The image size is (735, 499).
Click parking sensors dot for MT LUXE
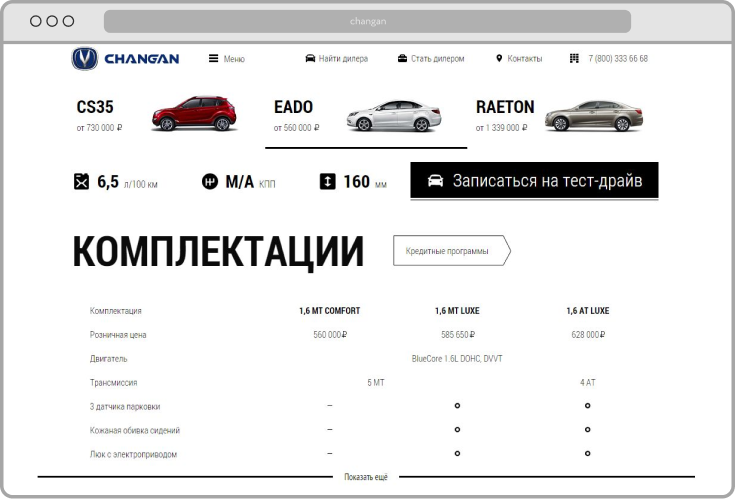(457, 406)
